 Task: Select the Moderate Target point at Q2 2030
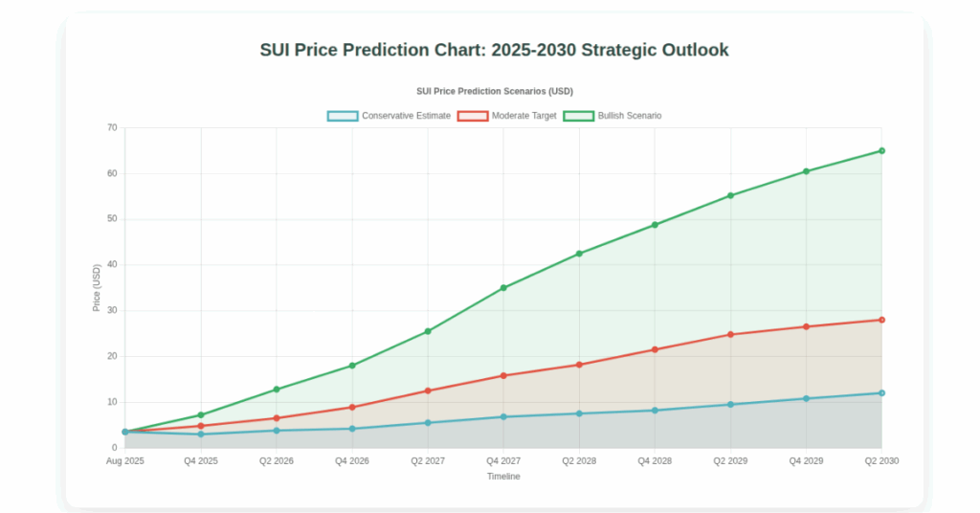pyautogui.click(x=881, y=320)
